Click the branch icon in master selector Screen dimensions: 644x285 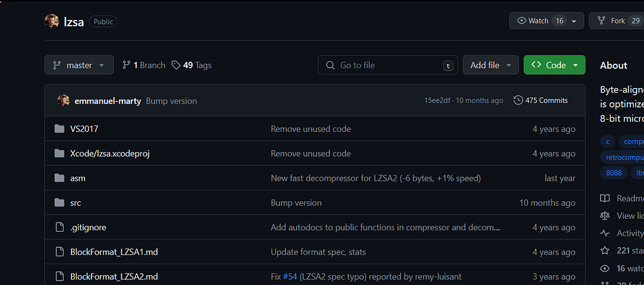click(57, 65)
